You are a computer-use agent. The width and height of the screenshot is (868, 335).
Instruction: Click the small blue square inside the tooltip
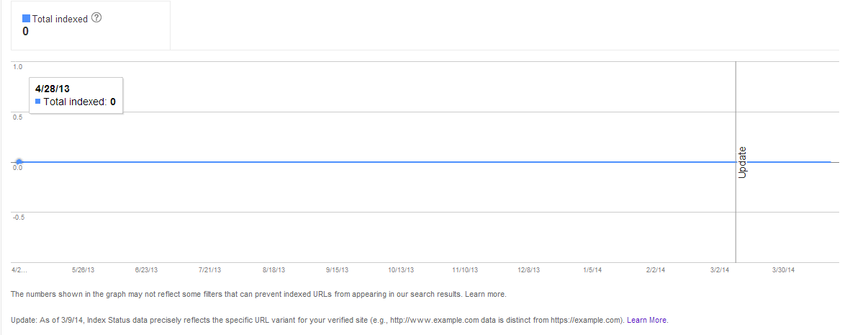37,102
